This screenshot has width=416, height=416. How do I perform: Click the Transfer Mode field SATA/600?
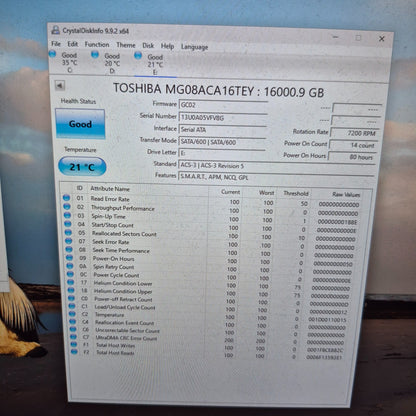[222, 142]
